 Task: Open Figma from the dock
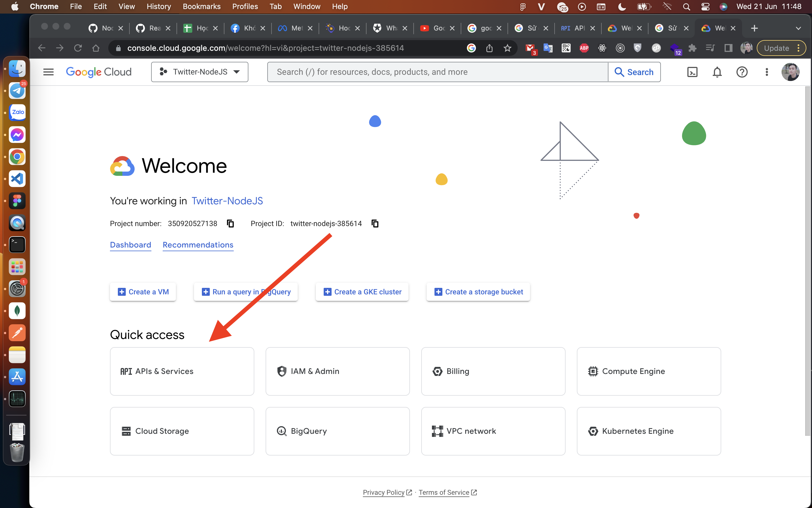tap(17, 201)
